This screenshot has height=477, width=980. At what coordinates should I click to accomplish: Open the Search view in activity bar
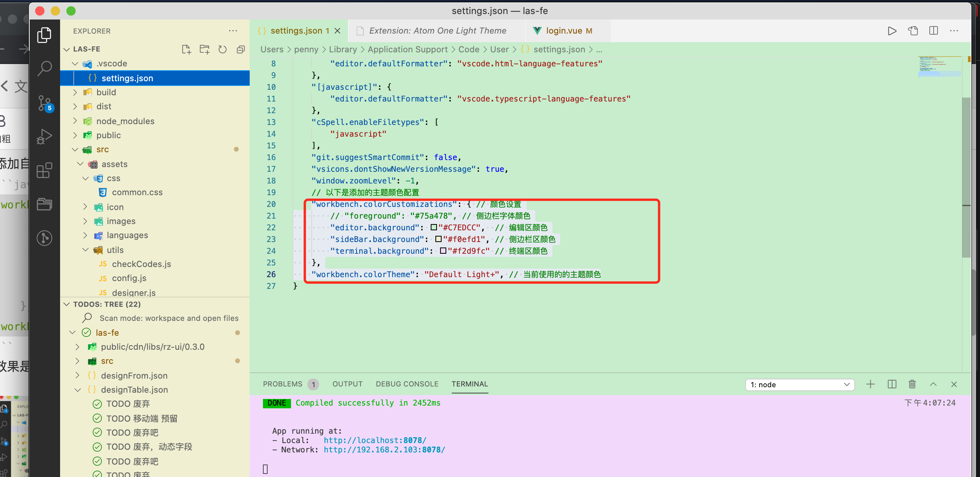[x=44, y=68]
